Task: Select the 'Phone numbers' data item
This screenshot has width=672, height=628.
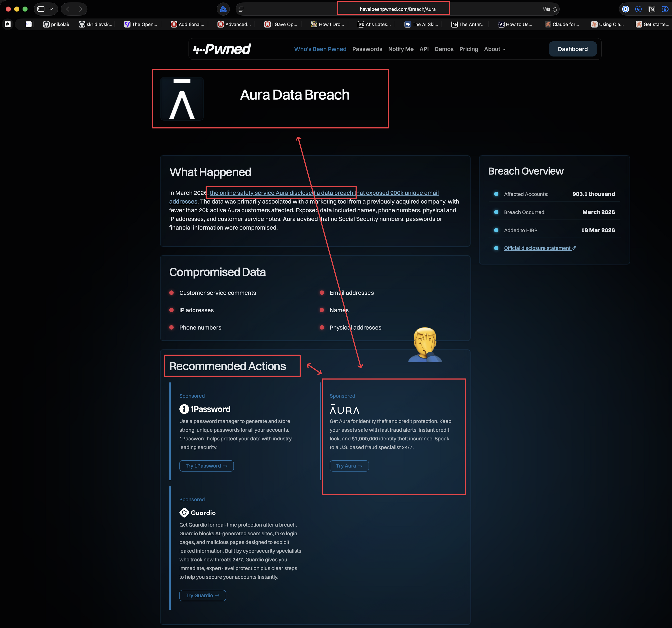Action: 200,327
